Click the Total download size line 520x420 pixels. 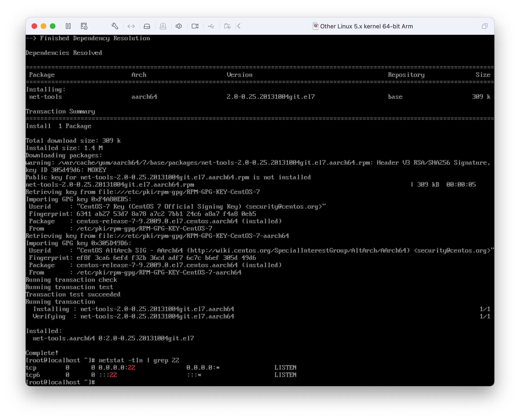[x=73, y=140]
